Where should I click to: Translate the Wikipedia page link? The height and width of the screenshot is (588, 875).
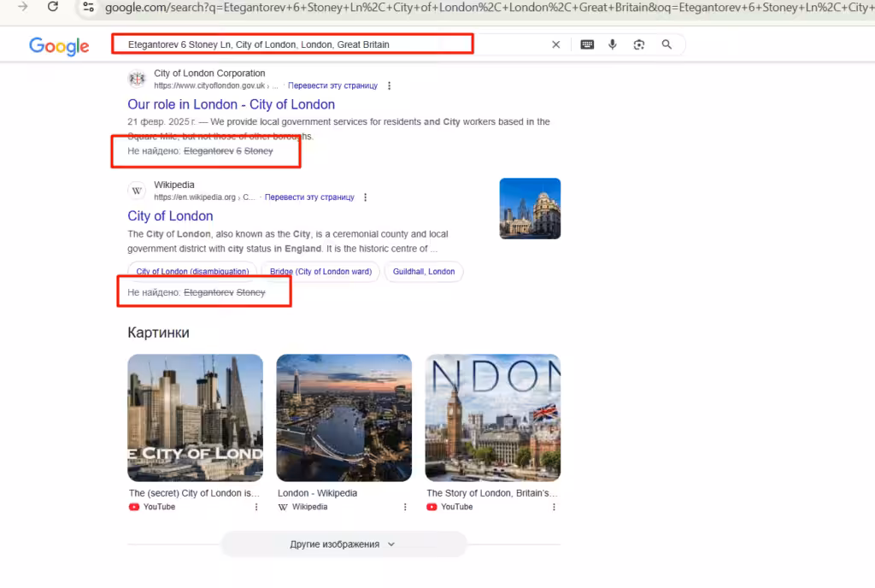309,197
